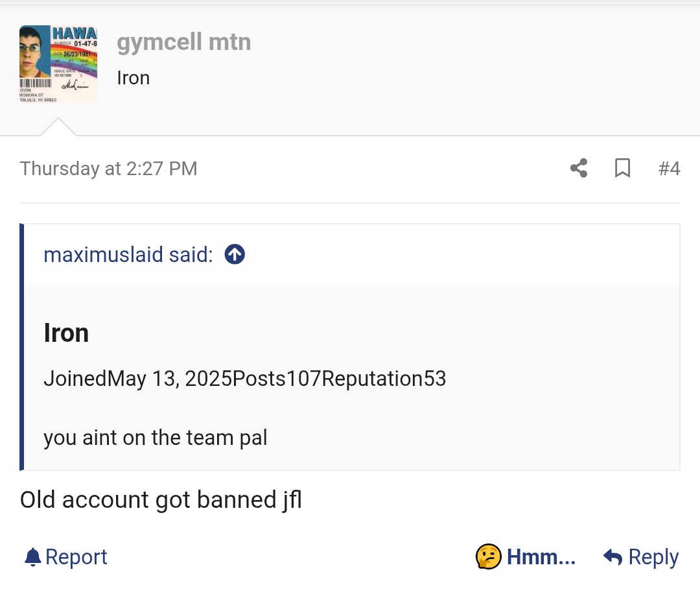Click the Report text link

[76, 557]
